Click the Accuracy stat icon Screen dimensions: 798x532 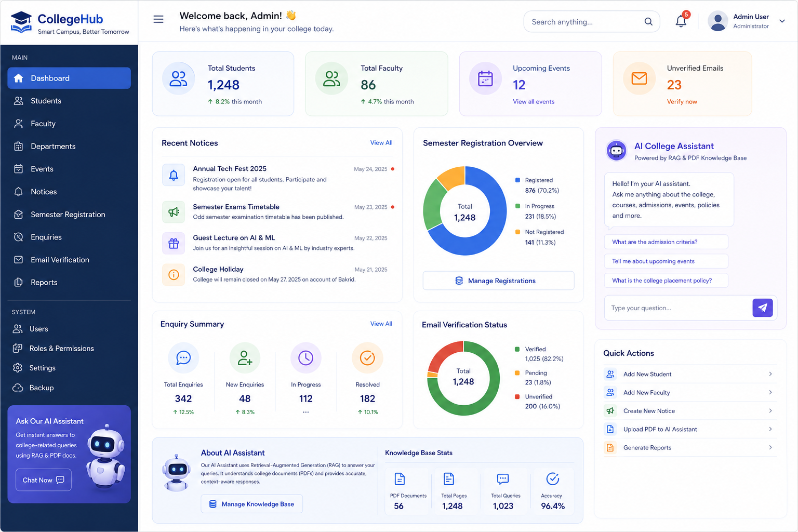553,478
